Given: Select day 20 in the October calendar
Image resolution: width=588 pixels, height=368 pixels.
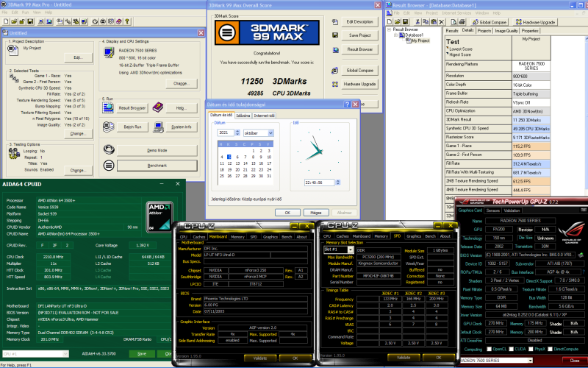Looking at the screenshot, I should [x=237, y=170].
